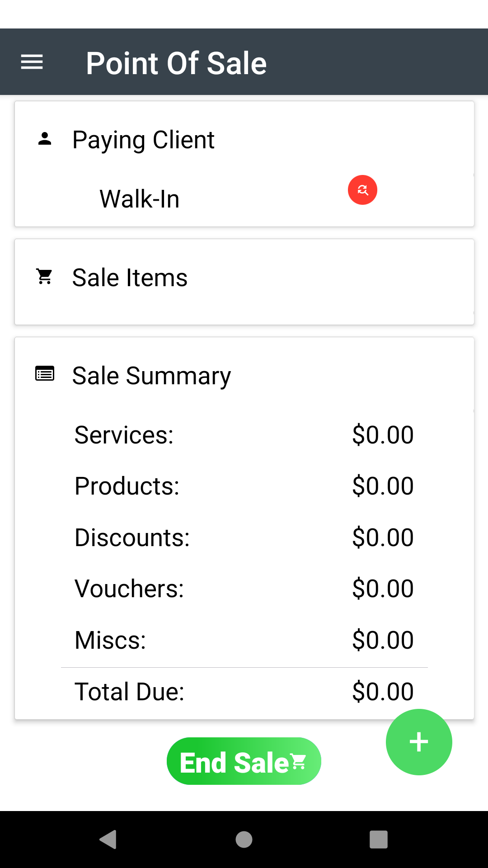Click the list icon beside Sale Summary
Viewport: 488px width, 868px height.
coord(45,374)
